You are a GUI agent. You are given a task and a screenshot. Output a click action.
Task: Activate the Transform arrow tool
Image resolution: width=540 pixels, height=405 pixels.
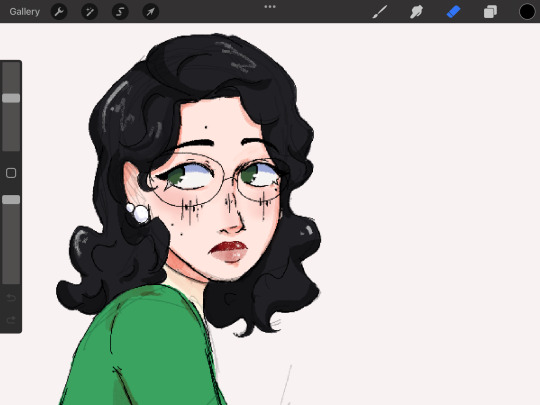pyautogui.click(x=150, y=12)
